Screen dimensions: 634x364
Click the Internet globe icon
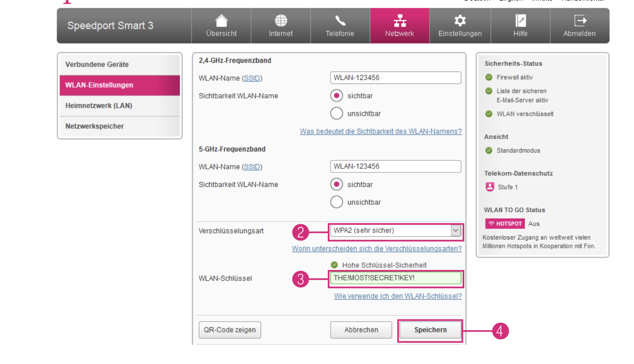tap(281, 21)
